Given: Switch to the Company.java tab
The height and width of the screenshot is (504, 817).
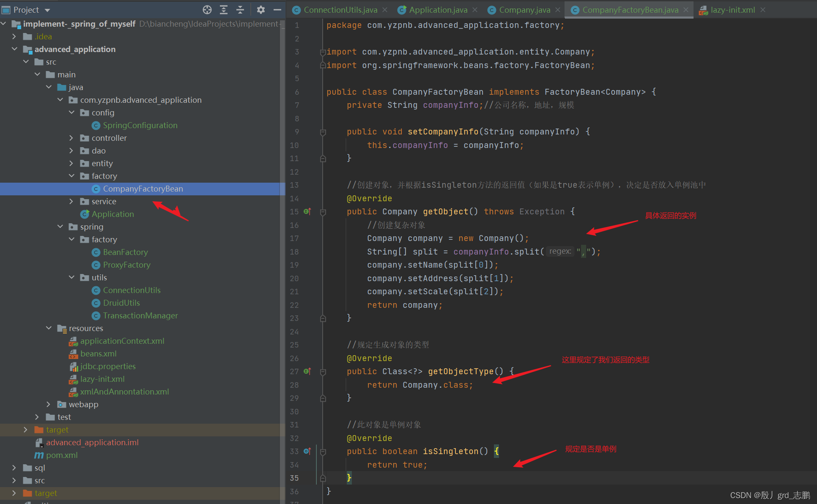Looking at the screenshot, I should [524, 10].
